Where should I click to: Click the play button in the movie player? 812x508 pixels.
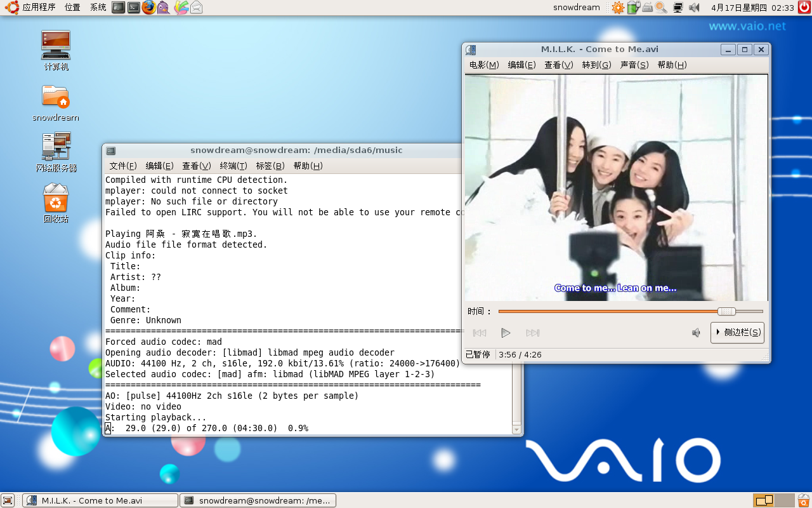(506, 333)
